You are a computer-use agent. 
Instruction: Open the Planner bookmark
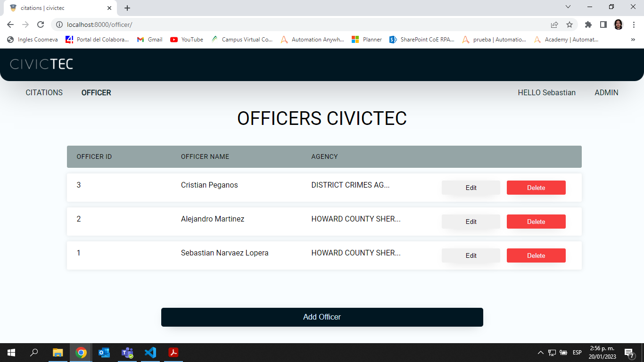pos(367,40)
